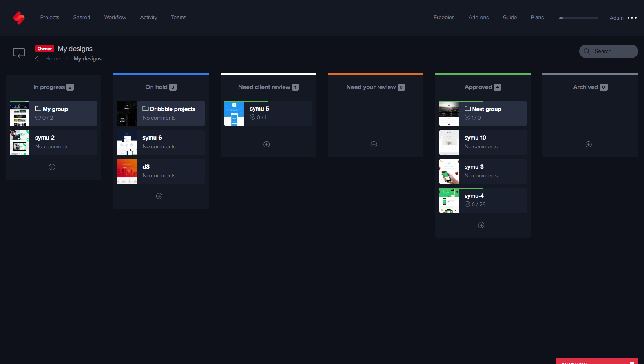Add a design in Archived column

click(x=589, y=144)
